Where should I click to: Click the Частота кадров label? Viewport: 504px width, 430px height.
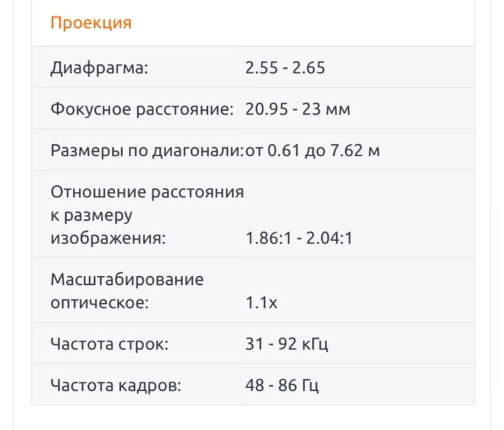click(116, 386)
